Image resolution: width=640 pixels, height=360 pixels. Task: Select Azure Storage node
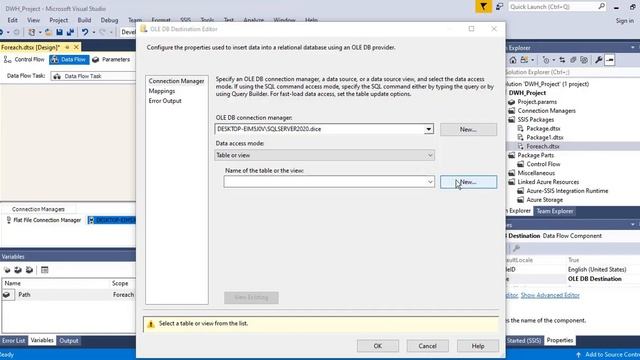click(544, 200)
